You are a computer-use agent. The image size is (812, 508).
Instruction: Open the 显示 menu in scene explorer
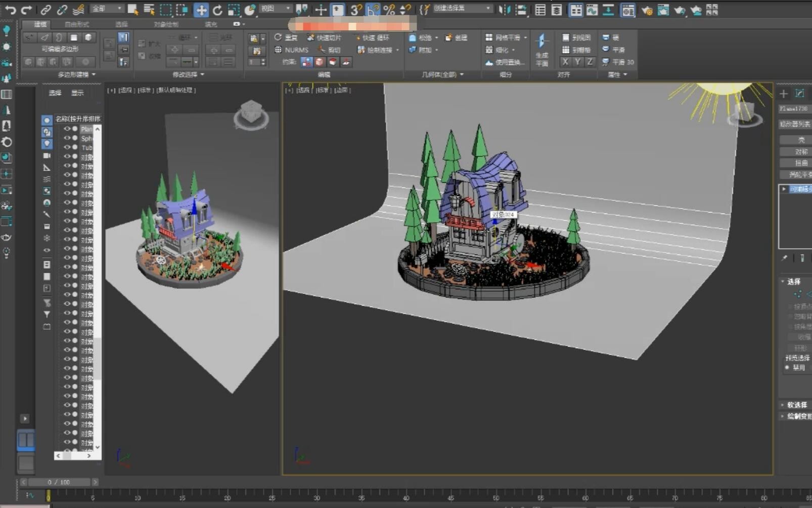pyautogui.click(x=77, y=93)
